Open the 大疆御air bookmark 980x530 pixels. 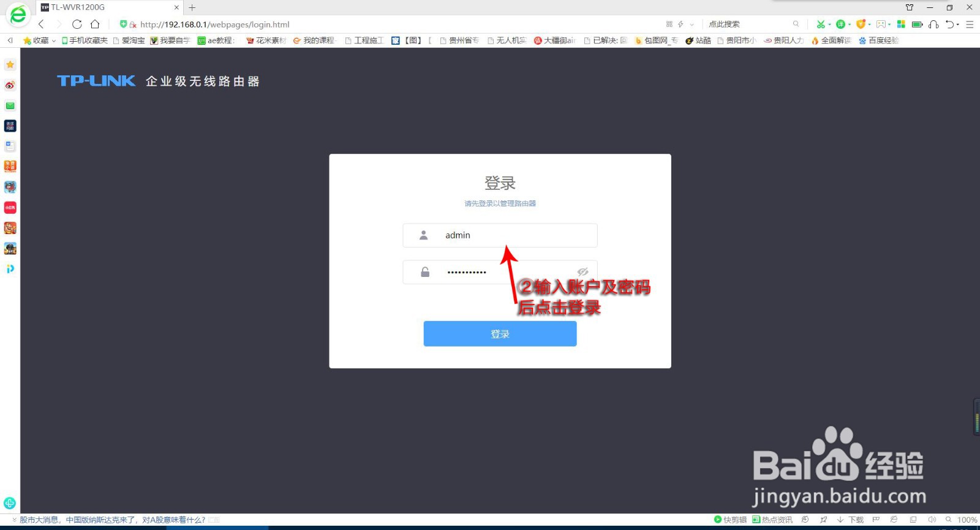pos(555,40)
